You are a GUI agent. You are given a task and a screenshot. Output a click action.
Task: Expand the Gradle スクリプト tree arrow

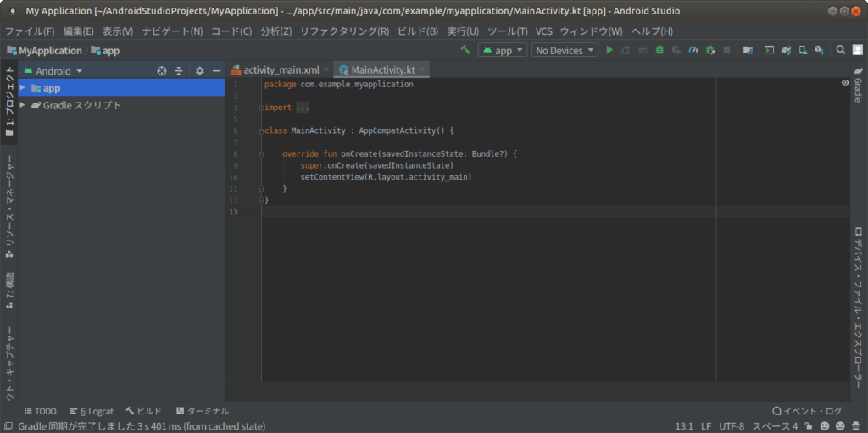tap(22, 105)
